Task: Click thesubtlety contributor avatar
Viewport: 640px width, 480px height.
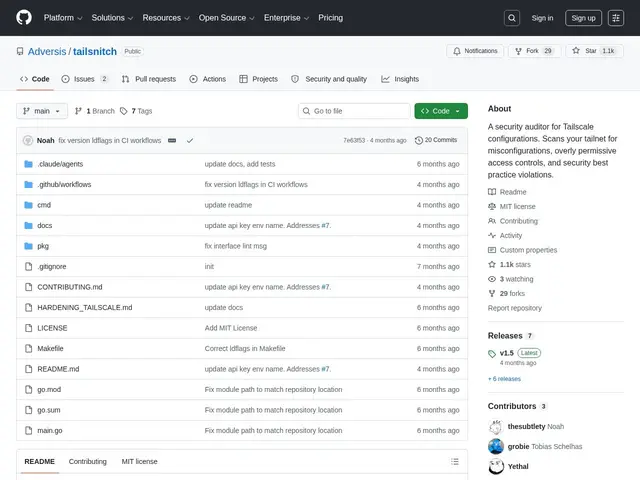Action: pos(496,427)
